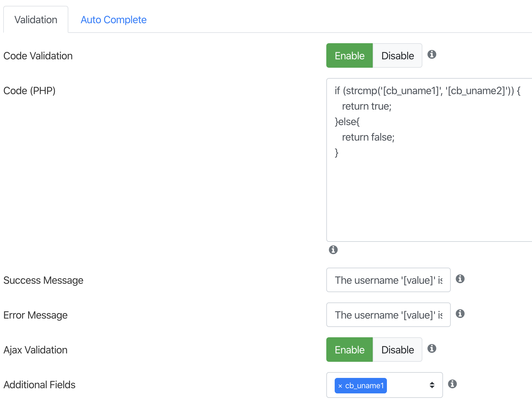Disable Ajax Validation
Viewport: 532px width, 405px height.
coord(398,350)
